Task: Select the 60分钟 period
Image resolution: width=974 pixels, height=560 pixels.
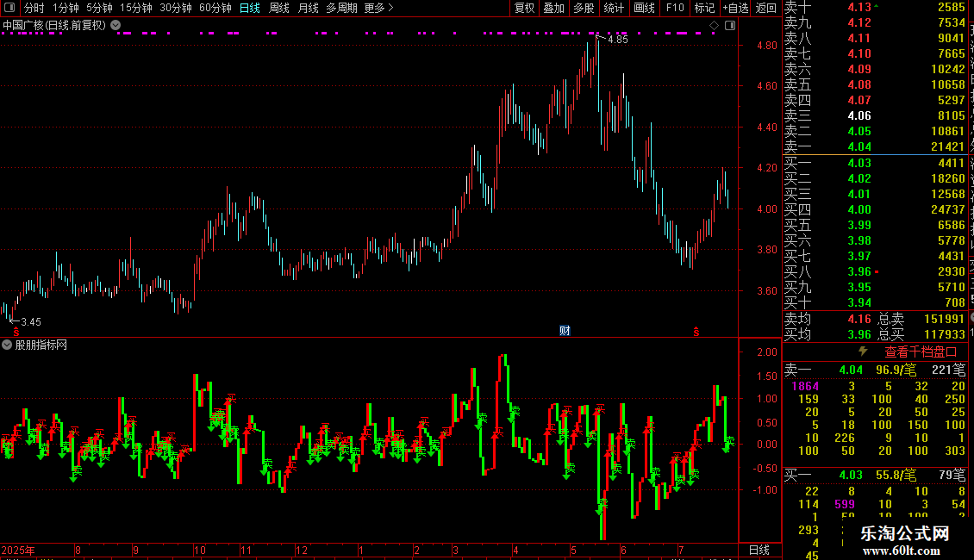Action: coord(215,8)
